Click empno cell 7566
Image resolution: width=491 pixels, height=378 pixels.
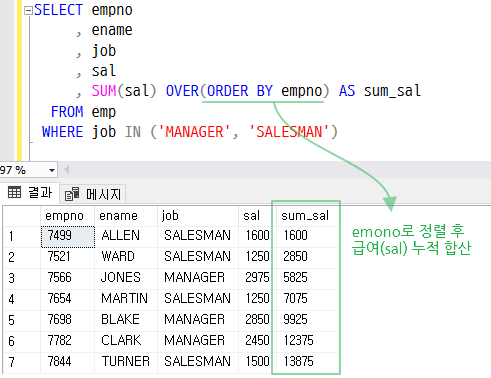click(68, 278)
